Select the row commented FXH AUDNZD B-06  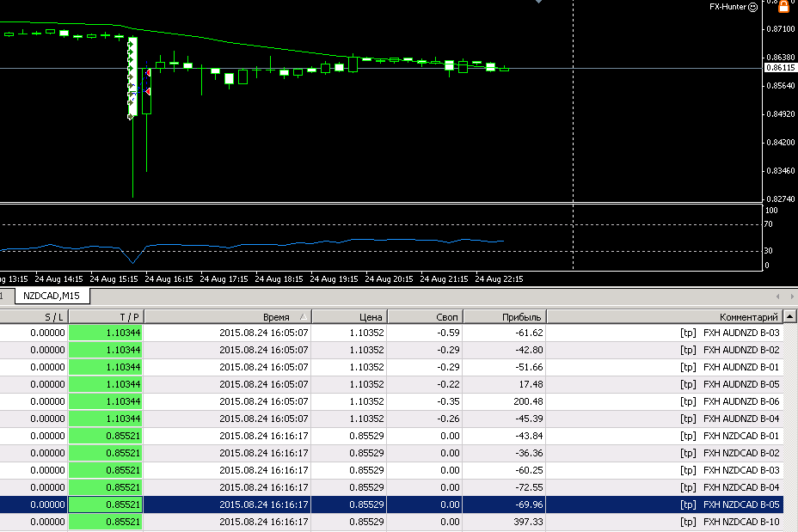tap(391, 401)
